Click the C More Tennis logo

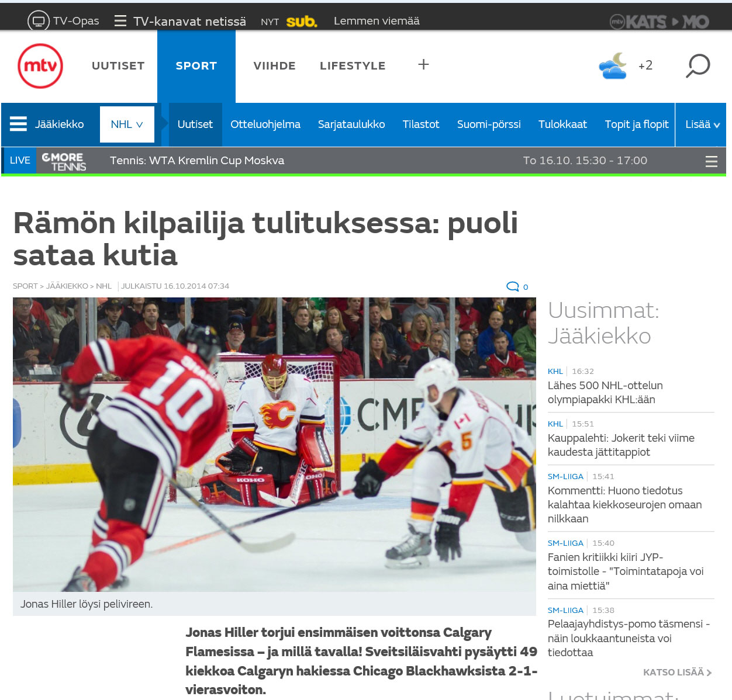click(64, 161)
